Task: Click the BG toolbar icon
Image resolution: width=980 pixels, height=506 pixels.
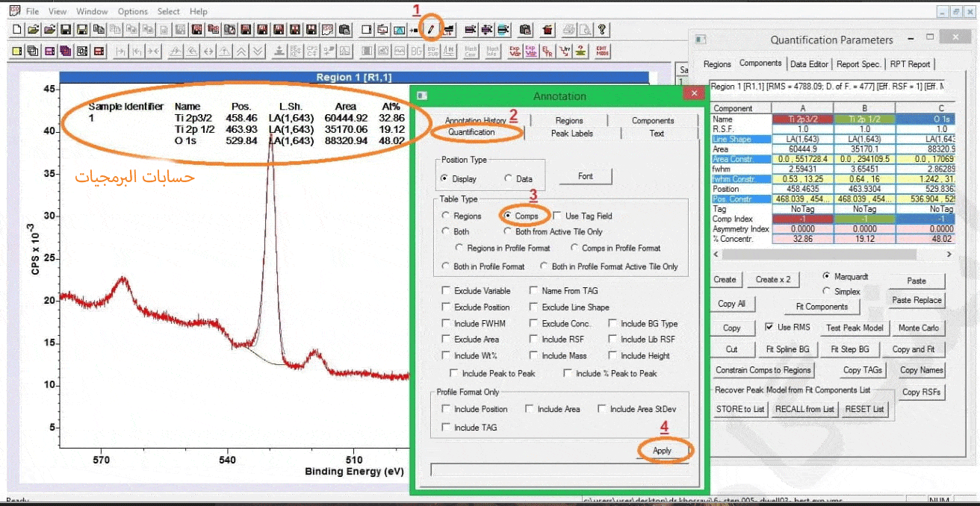Action: pos(416,51)
